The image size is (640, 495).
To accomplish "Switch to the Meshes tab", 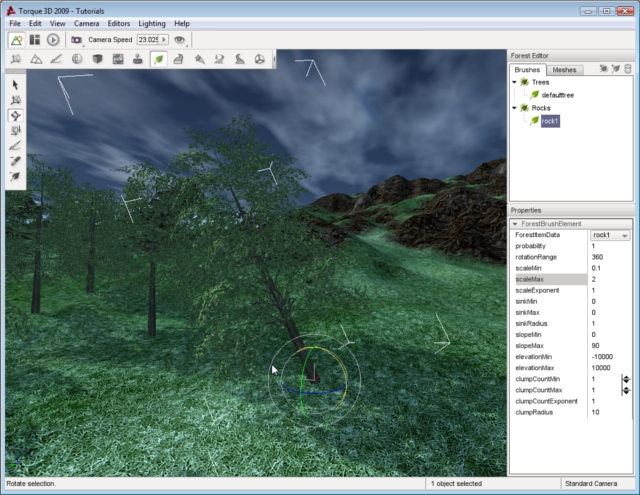I will tap(564, 70).
